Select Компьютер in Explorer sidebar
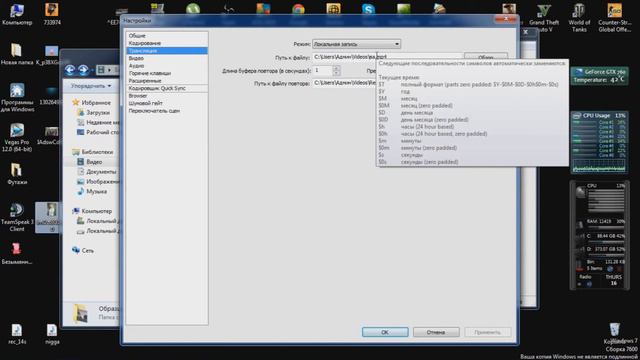640x360 pixels. point(96,211)
